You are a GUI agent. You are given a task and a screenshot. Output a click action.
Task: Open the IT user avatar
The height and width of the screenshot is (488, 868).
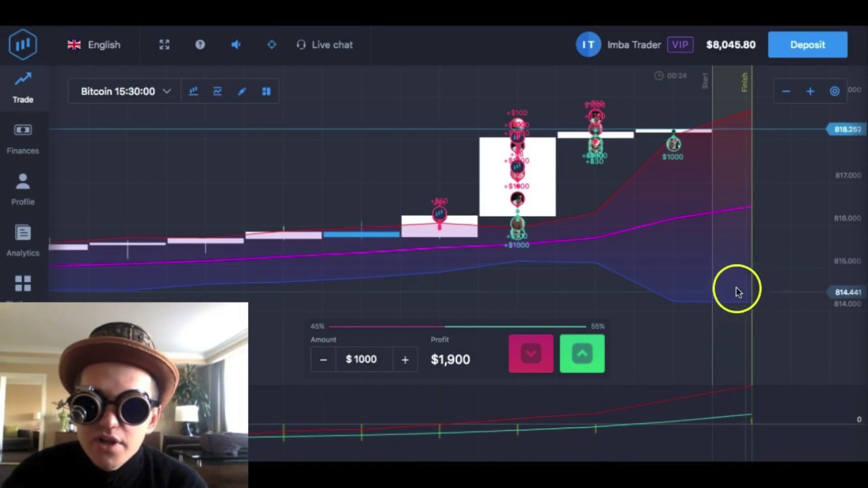(x=588, y=45)
